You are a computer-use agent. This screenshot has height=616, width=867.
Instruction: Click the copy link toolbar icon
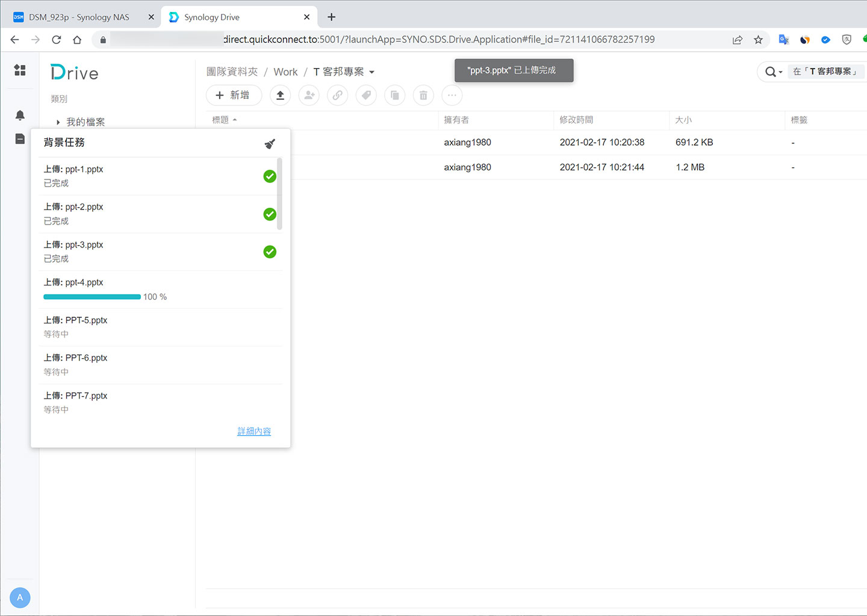tap(337, 95)
